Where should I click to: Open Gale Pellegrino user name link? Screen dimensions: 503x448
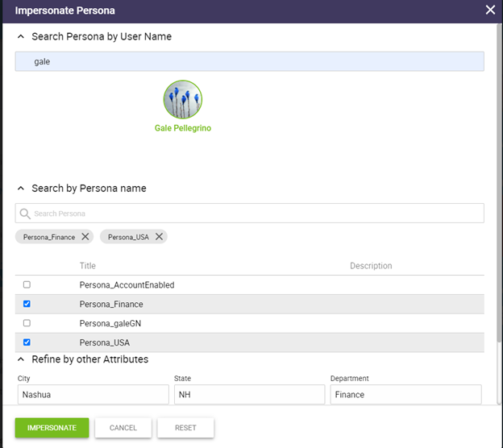coord(183,128)
